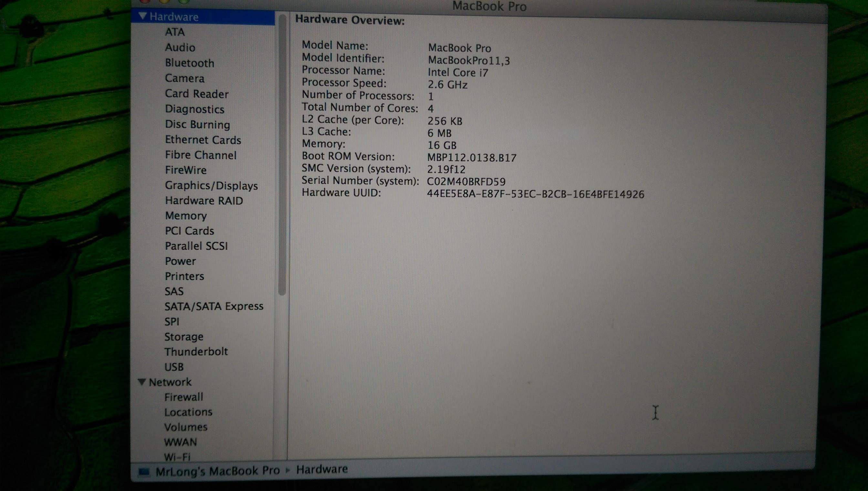Image resolution: width=868 pixels, height=491 pixels.
Task: Open the Wi-Fi entry
Action: click(x=177, y=457)
